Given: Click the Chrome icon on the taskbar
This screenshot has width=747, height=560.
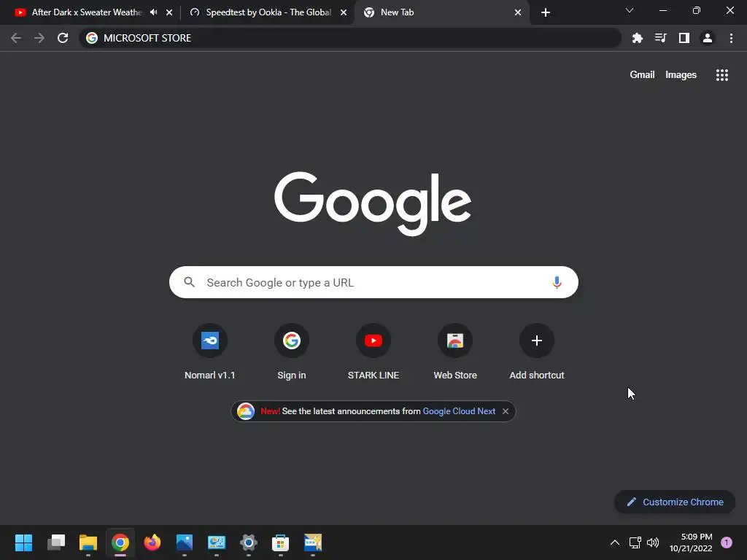Looking at the screenshot, I should [120, 542].
